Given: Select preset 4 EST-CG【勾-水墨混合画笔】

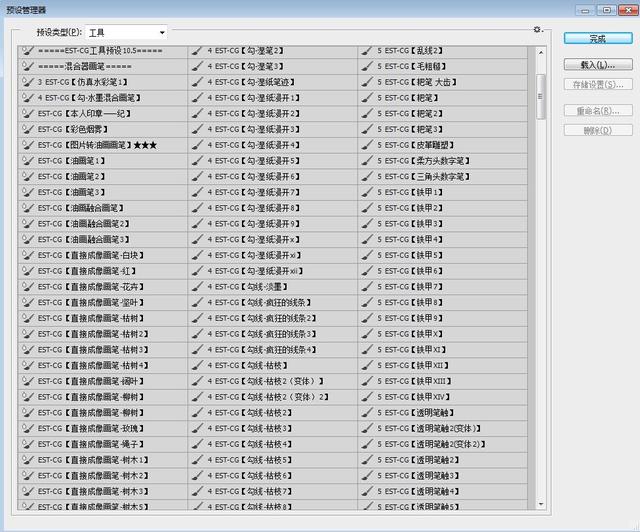Looking at the screenshot, I should coord(103,98).
